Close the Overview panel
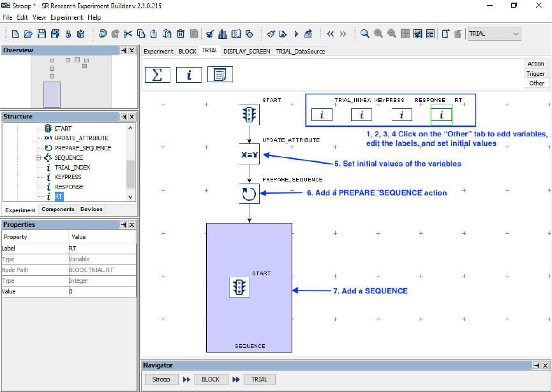The image size is (552, 392). point(131,50)
